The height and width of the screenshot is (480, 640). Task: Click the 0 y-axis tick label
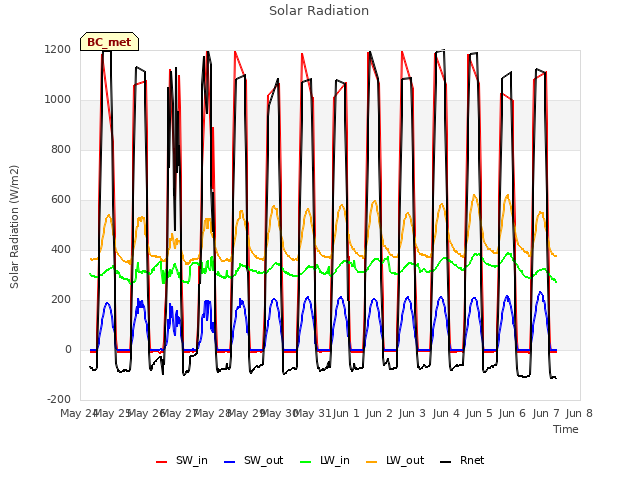(x=68, y=350)
